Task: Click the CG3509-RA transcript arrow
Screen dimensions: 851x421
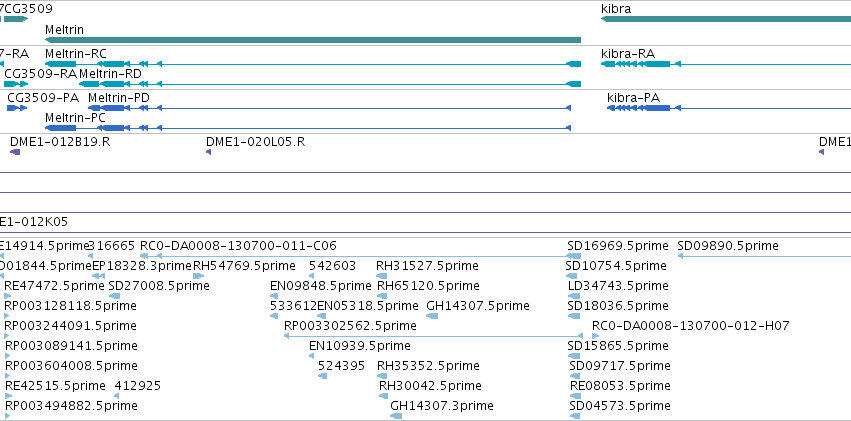Action: (x=15, y=84)
